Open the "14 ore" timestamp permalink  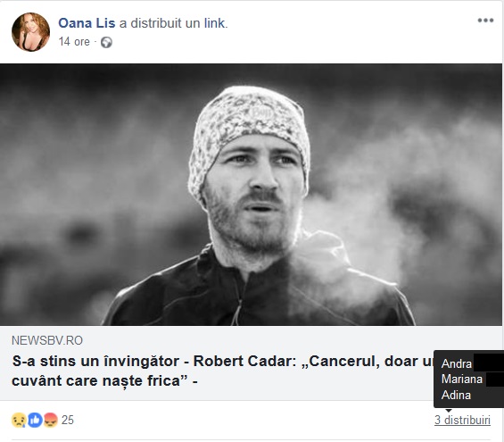point(74,42)
